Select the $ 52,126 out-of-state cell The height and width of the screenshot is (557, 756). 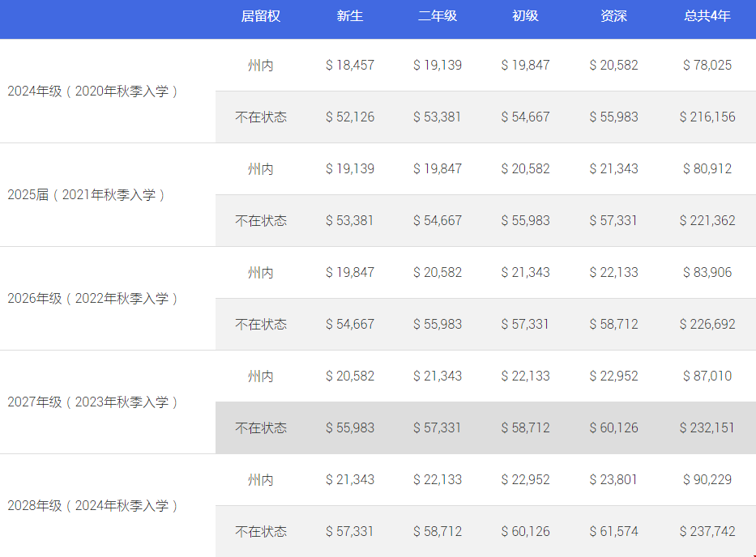pyautogui.click(x=350, y=117)
